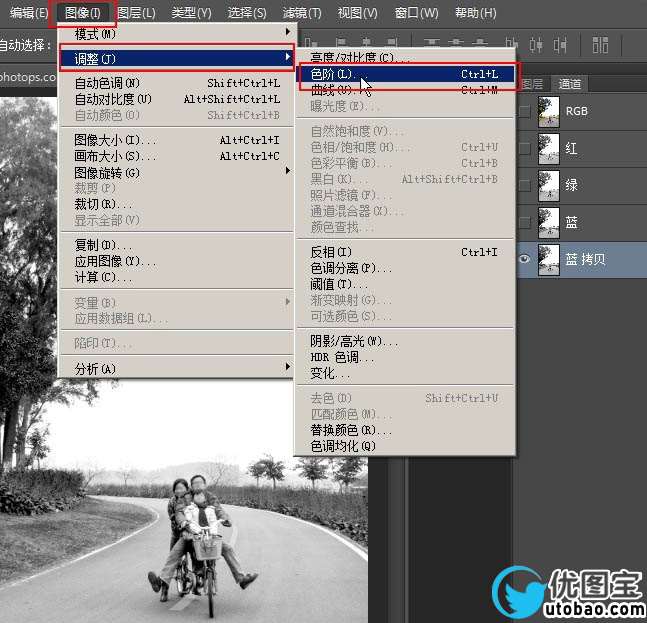Toggle visibility box of 蓝 channel
This screenshot has height=623, width=647.
point(524,223)
